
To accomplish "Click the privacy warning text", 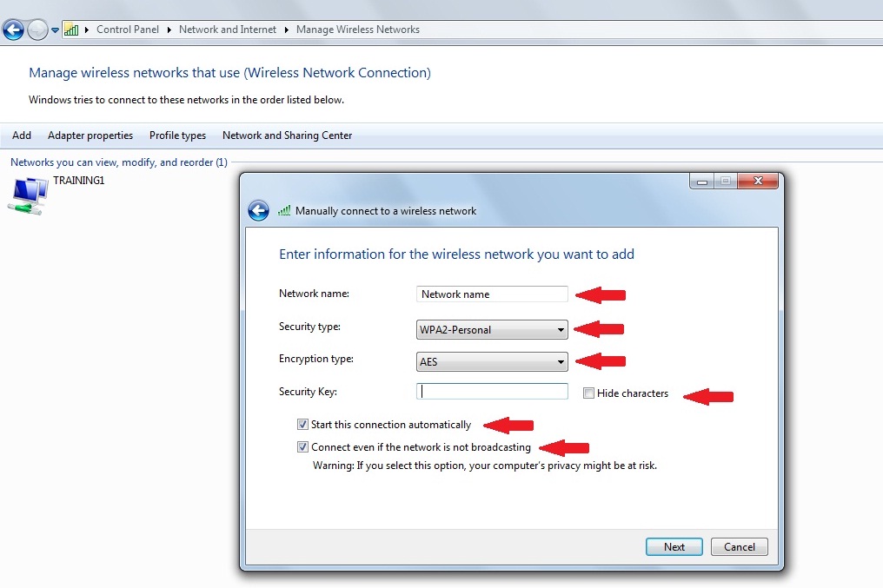I will click(x=485, y=466).
